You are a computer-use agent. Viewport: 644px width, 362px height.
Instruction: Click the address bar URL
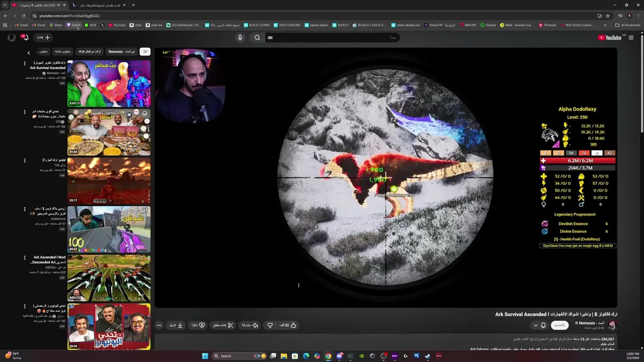click(69, 16)
